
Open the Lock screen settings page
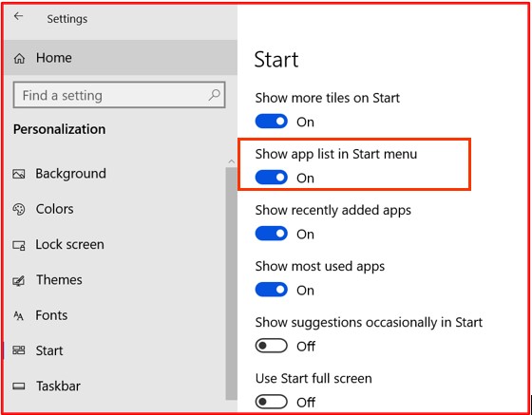(70, 244)
